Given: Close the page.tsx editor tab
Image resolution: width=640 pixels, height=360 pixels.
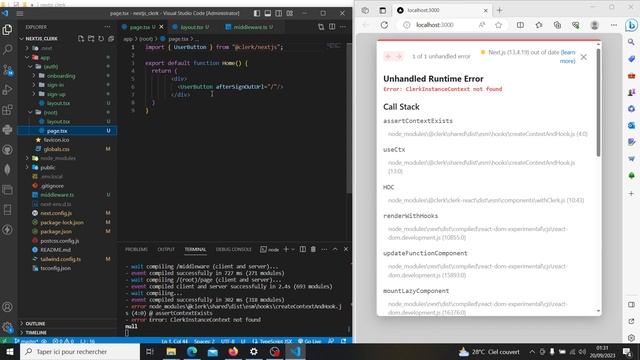Looking at the screenshot, I should pyautogui.click(x=161, y=27).
